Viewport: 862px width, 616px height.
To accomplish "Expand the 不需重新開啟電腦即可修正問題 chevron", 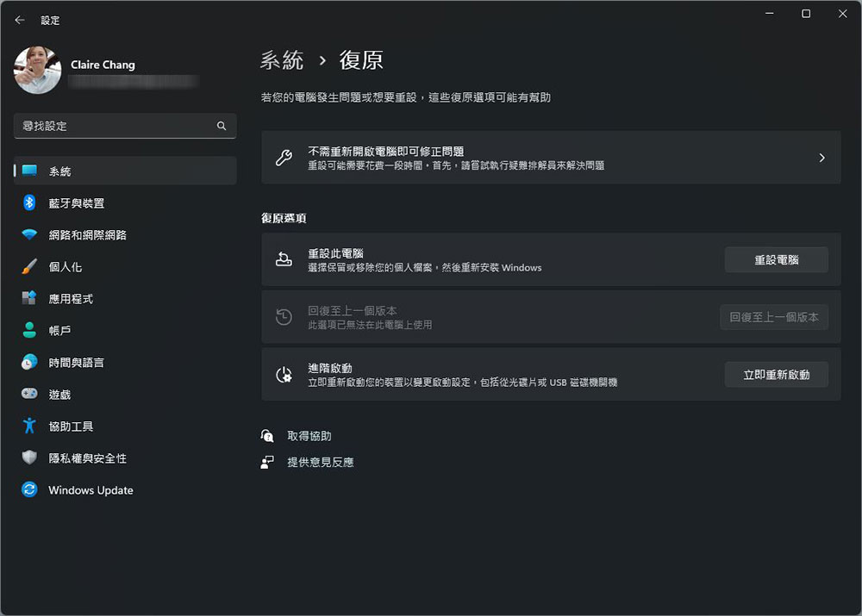I will tap(821, 158).
